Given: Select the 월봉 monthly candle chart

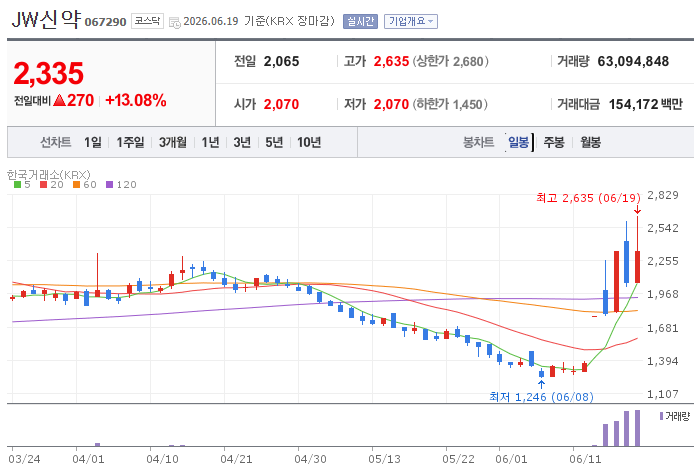Looking at the screenshot, I should click(590, 142).
